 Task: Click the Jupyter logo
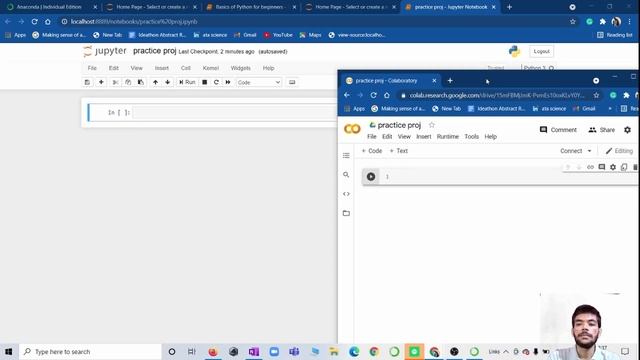pyautogui.click(x=105, y=51)
